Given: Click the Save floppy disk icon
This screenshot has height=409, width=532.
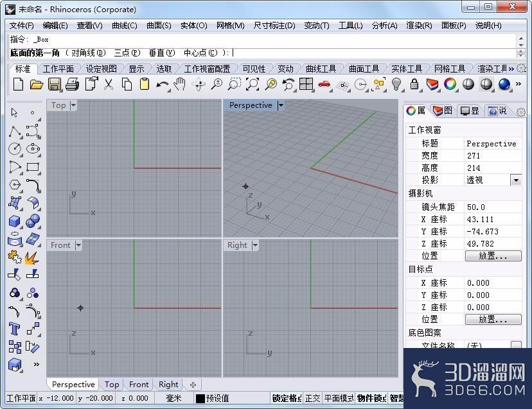Looking at the screenshot, I should pyautogui.click(x=54, y=84).
